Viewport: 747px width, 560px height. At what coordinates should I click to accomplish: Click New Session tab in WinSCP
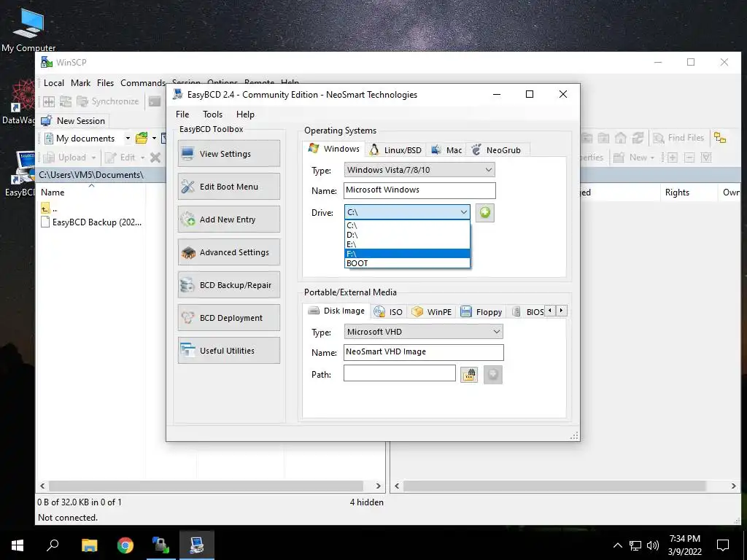pos(74,121)
